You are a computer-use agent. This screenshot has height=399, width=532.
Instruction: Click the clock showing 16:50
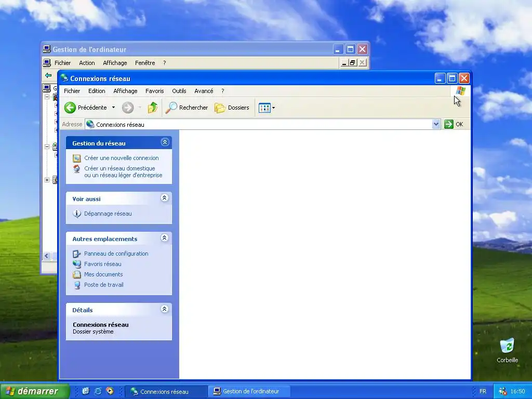point(518,391)
